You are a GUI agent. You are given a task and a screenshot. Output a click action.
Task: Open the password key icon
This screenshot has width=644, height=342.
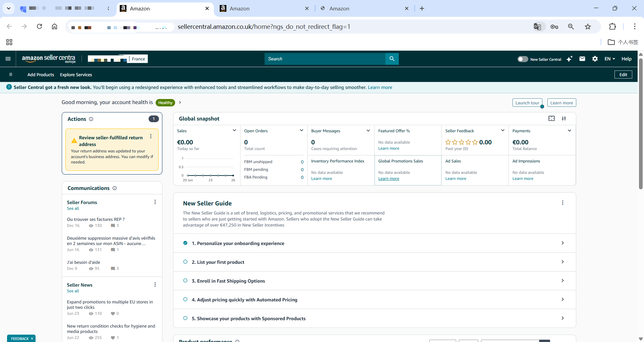[554, 27]
